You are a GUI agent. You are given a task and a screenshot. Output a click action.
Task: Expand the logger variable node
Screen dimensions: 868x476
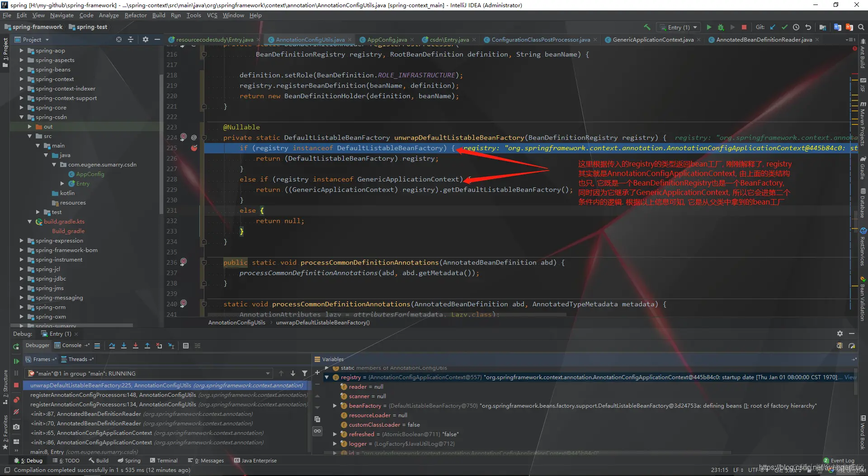[x=335, y=444]
